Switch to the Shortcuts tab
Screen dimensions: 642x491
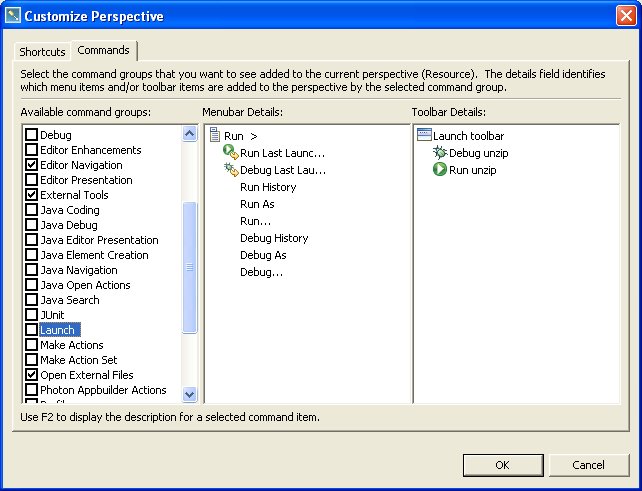coord(42,51)
